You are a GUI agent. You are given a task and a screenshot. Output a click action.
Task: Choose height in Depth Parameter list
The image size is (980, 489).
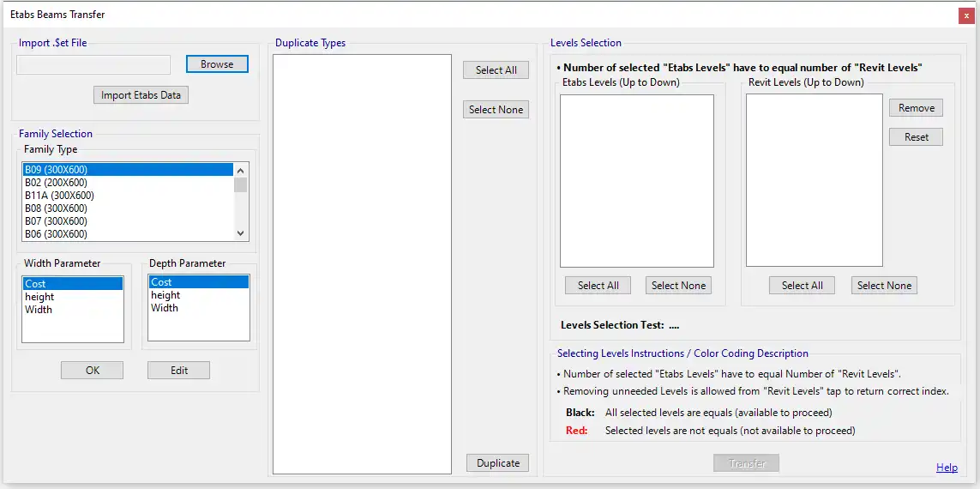[x=199, y=295]
